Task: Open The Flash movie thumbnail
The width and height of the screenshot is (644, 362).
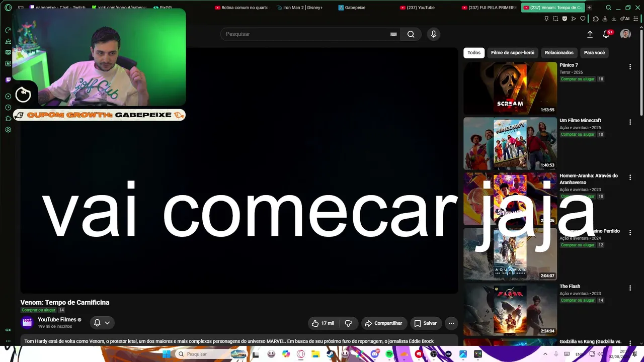Action: coord(510,309)
